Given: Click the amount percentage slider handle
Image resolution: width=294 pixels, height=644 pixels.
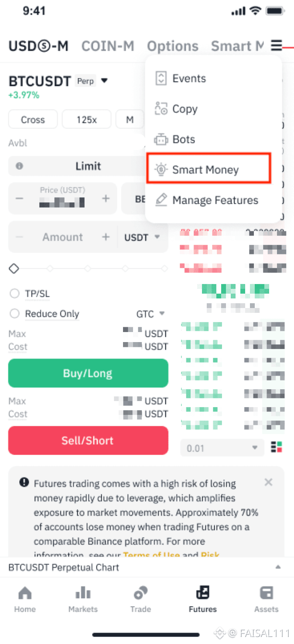Looking at the screenshot, I should point(14,269).
